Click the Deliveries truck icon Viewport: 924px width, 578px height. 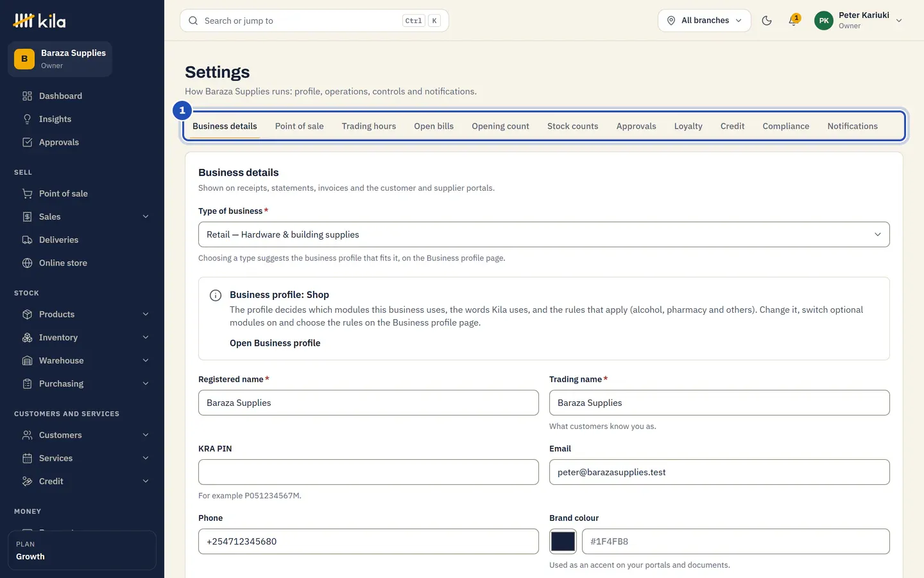[27, 240]
